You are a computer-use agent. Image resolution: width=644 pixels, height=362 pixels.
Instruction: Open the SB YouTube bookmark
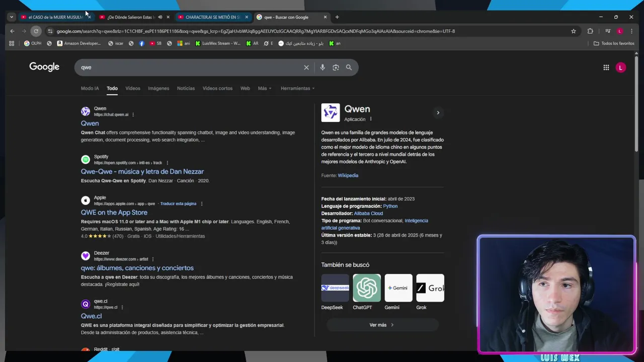point(155,43)
